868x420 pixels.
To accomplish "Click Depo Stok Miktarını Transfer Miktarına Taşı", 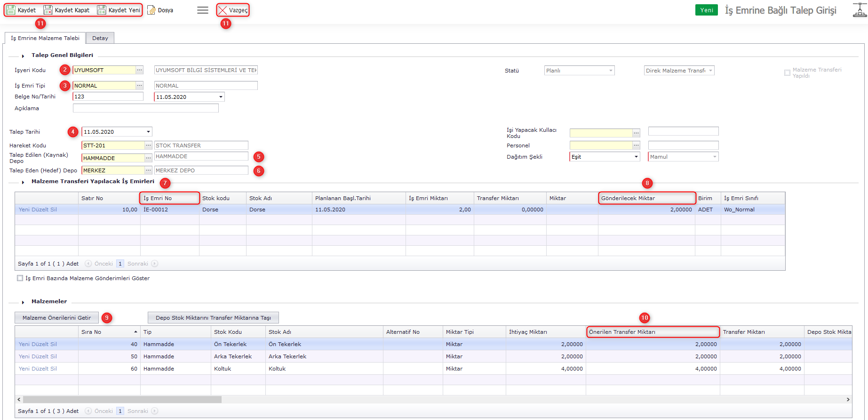I will pyautogui.click(x=213, y=318).
